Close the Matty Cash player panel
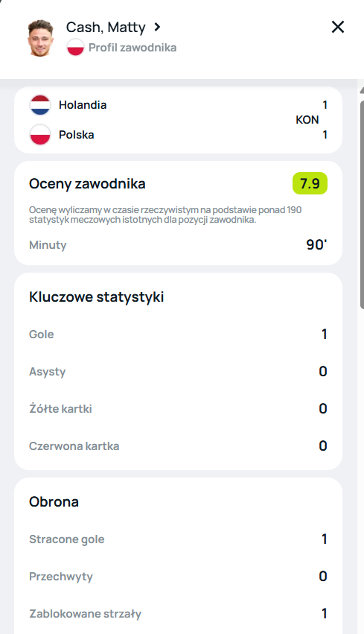 point(338,27)
